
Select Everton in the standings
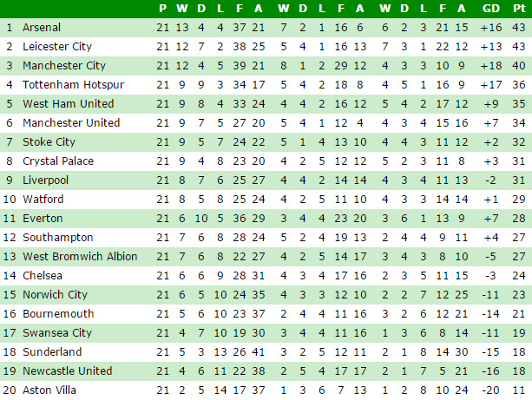(x=41, y=219)
